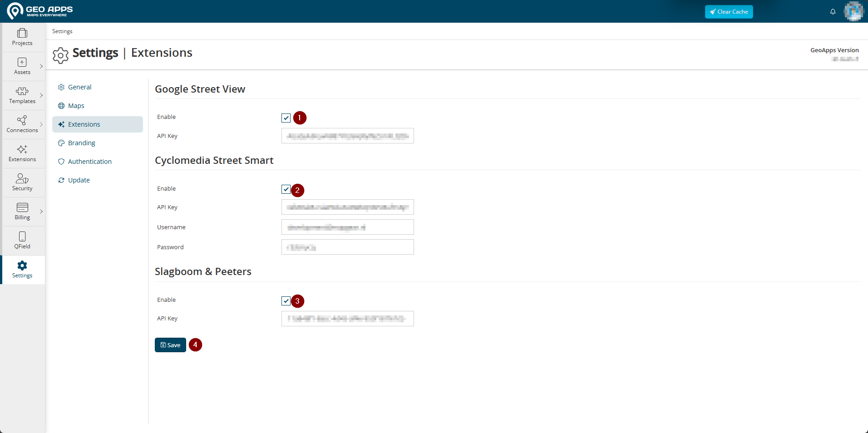
Task: Open Security in the left sidebar
Action: pos(22,182)
